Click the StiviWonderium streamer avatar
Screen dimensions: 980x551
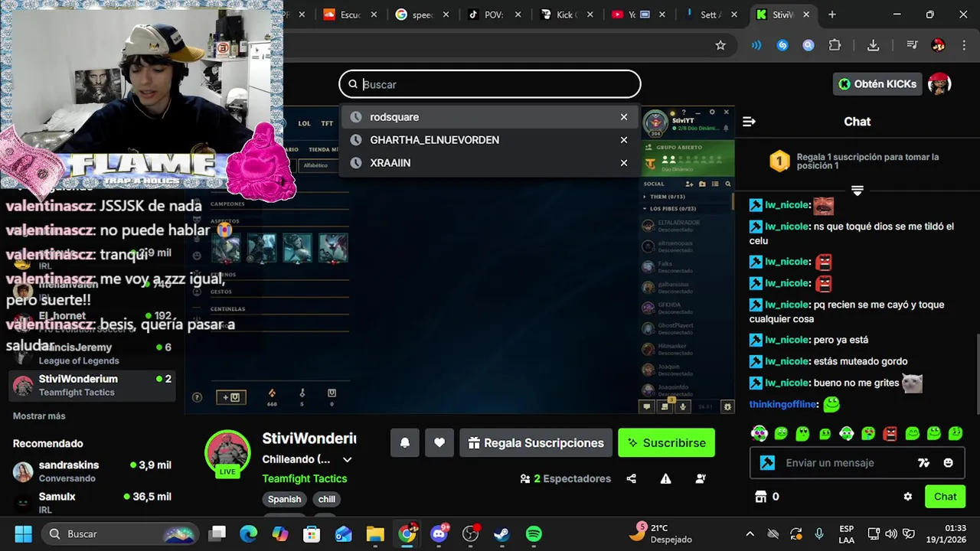(x=227, y=453)
